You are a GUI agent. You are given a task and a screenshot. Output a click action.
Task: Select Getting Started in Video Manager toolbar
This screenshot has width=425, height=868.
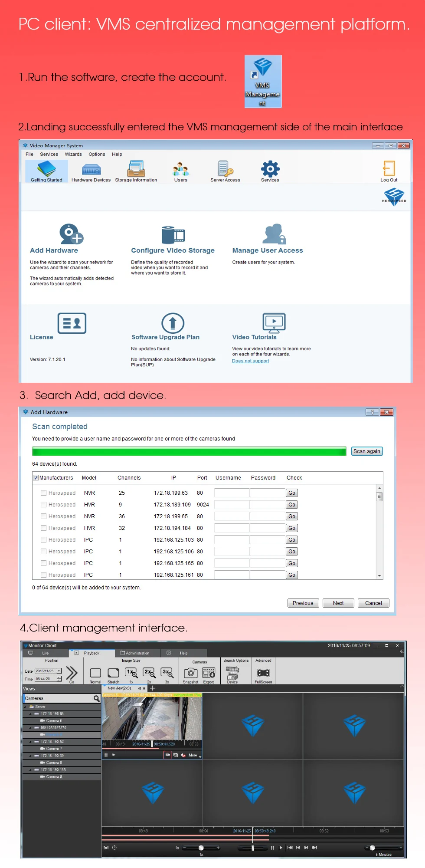[46, 171]
